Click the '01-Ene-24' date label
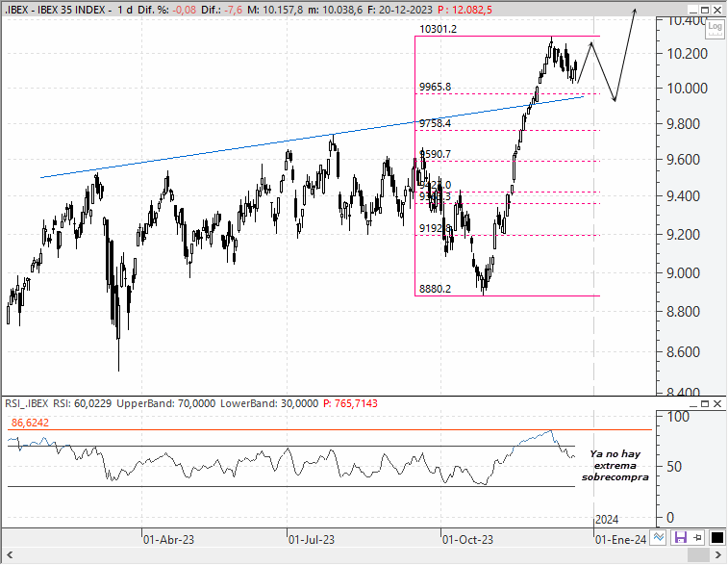 [x=620, y=539]
